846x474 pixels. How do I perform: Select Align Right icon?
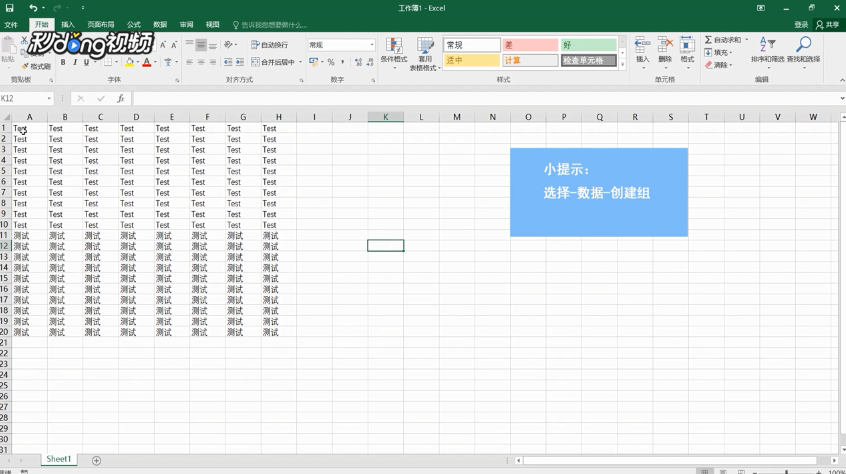pyautogui.click(x=213, y=63)
